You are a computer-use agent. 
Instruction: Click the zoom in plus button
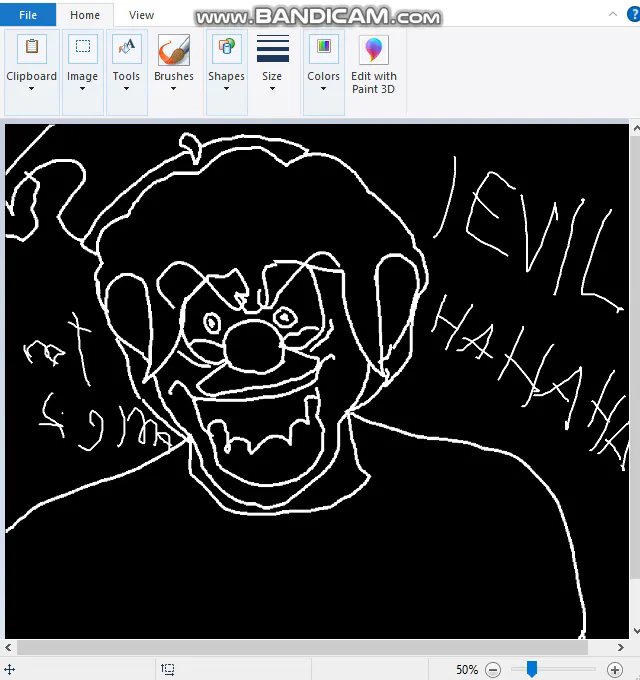615,670
